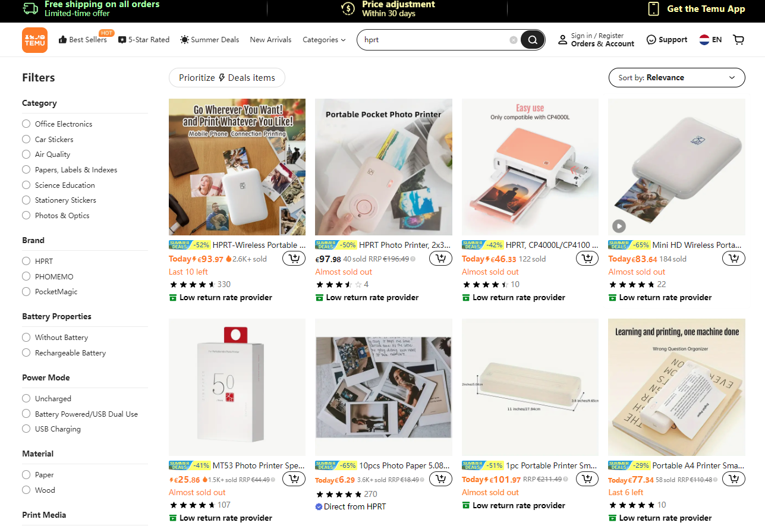Open the Sort by Relevance dropdown
Screen dimensions: 765x532
tap(676, 77)
